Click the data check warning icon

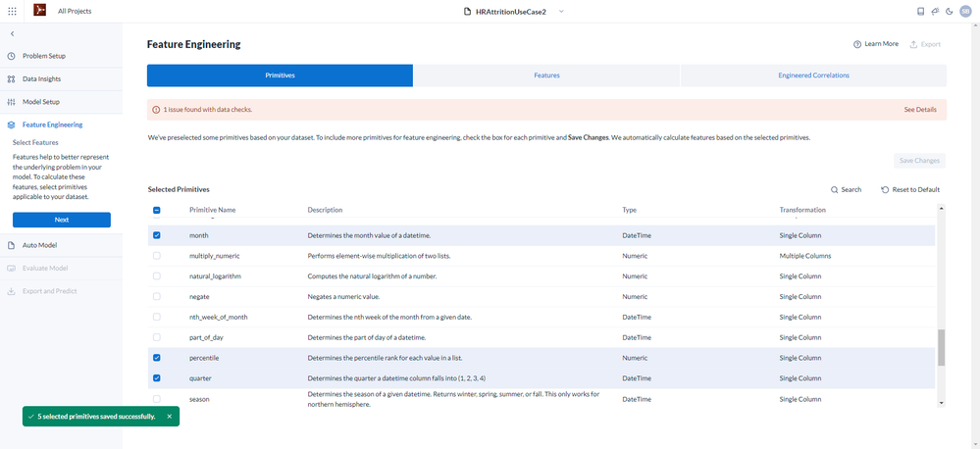(156, 110)
